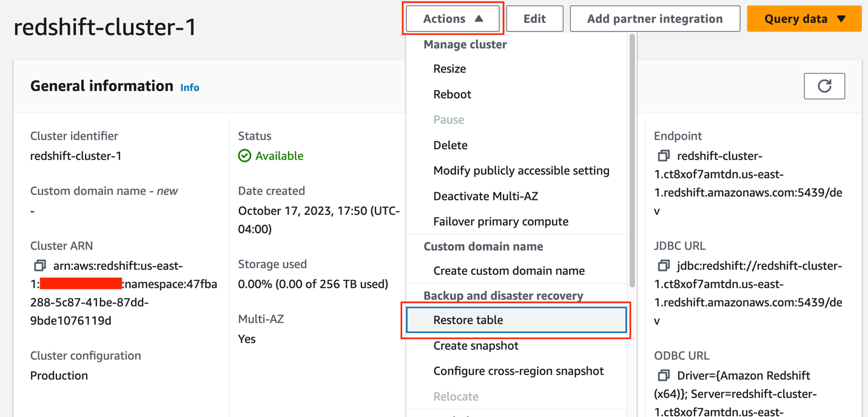Copy the Endpoint using its copy icon
This screenshot has width=868, height=417.
[664, 156]
